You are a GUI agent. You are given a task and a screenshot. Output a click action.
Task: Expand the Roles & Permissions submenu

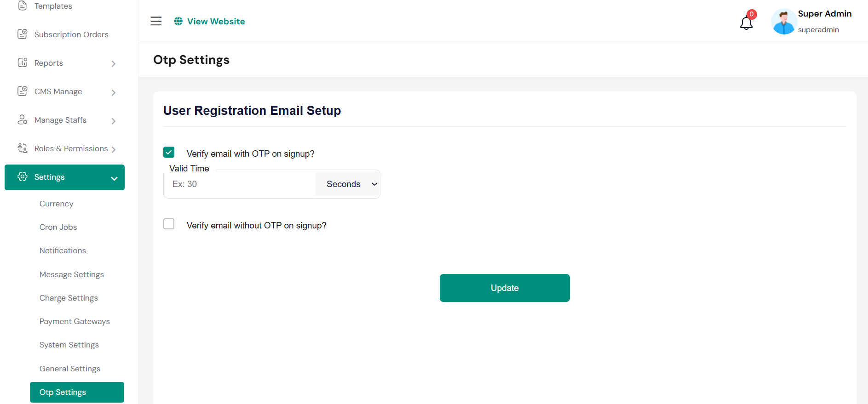click(114, 149)
